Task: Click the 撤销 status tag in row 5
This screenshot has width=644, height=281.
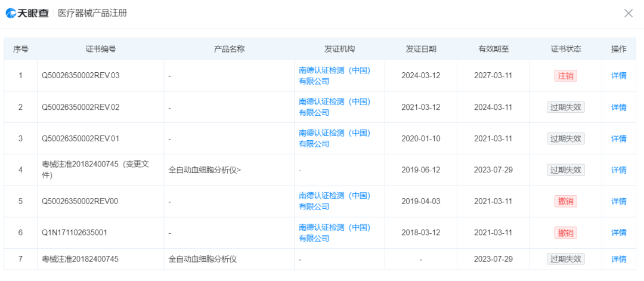Action: click(x=565, y=201)
